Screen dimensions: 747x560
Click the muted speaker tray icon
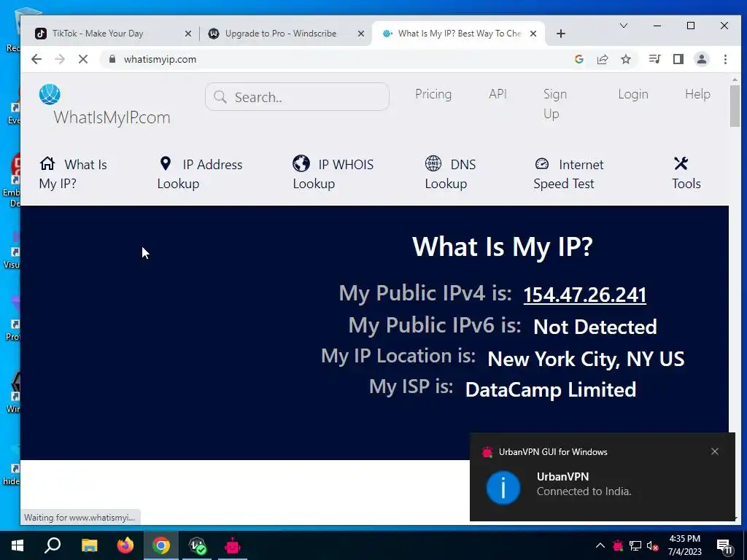[652, 545]
